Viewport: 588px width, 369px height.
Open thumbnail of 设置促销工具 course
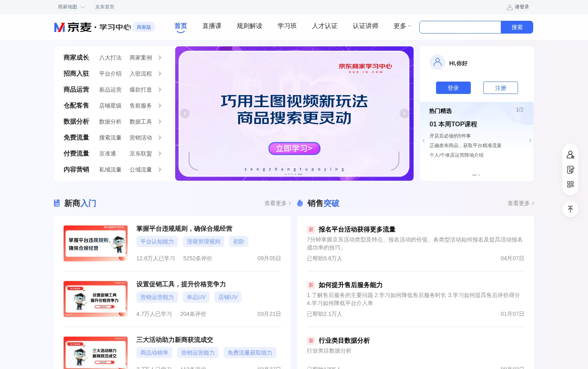coord(96,299)
